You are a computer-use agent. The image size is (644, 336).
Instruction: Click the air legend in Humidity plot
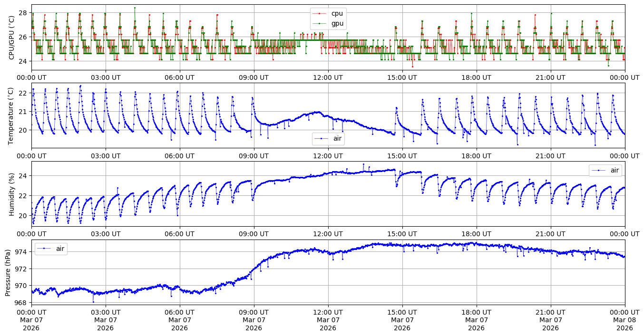point(605,170)
